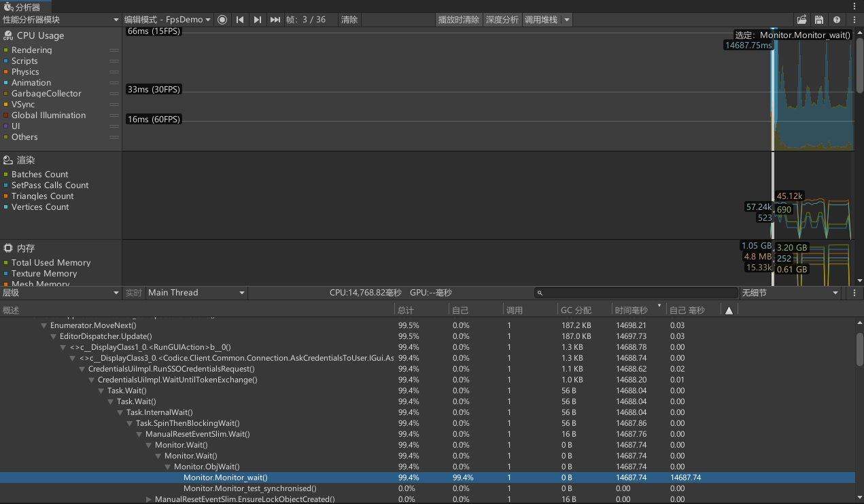The image size is (864, 504).
Task: Toggle profiler recording with the record icon
Action: (x=222, y=20)
